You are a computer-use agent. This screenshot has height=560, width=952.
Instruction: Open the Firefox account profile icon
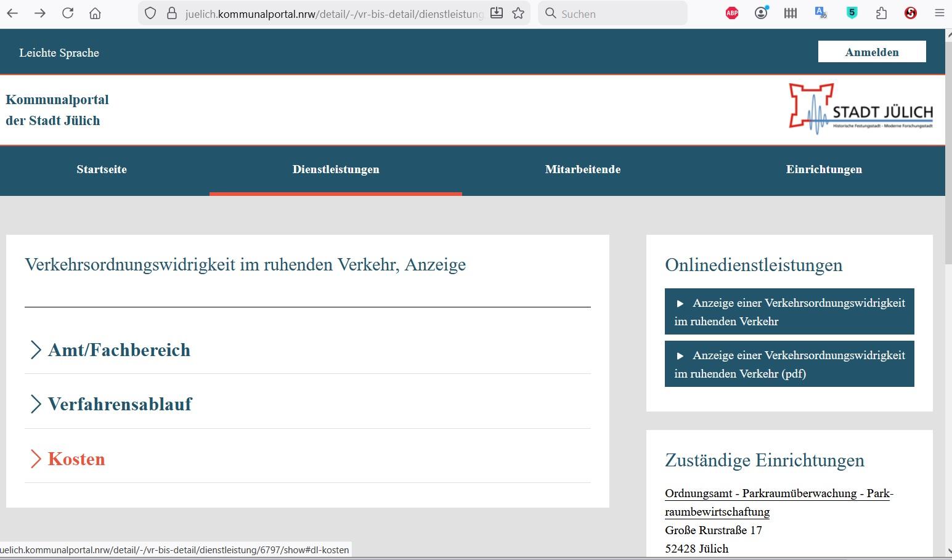(761, 13)
